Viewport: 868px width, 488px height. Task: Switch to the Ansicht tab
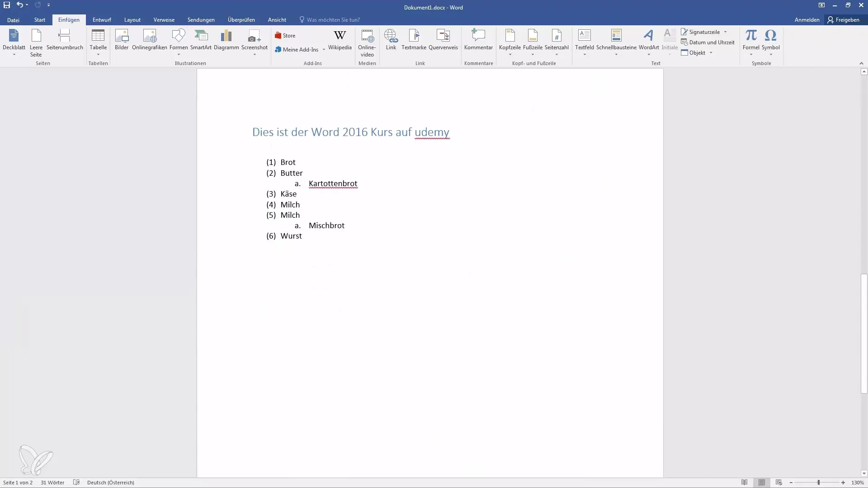coord(277,20)
